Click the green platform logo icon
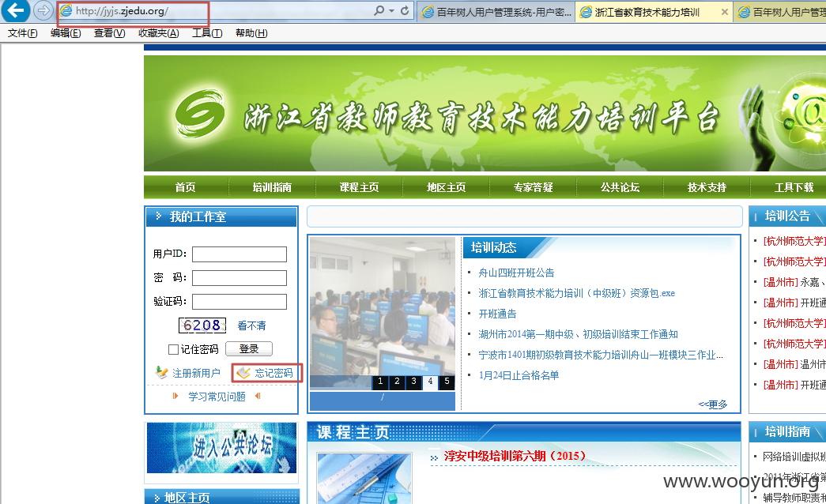This screenshot has width=826, height=504. tap(199, 113)
